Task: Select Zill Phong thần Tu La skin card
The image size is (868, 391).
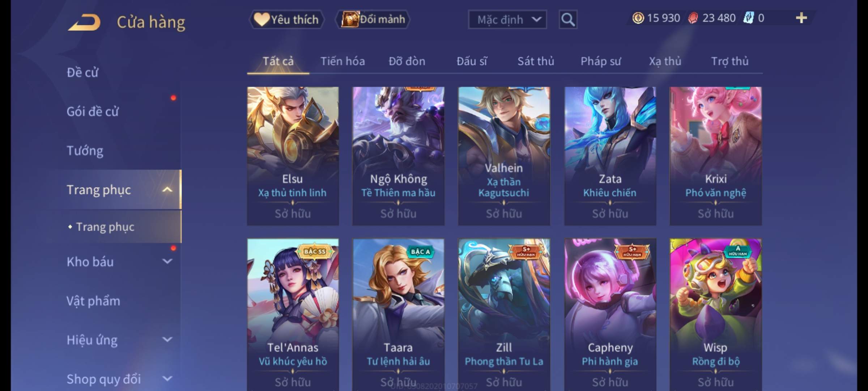Action: [504, 314]
